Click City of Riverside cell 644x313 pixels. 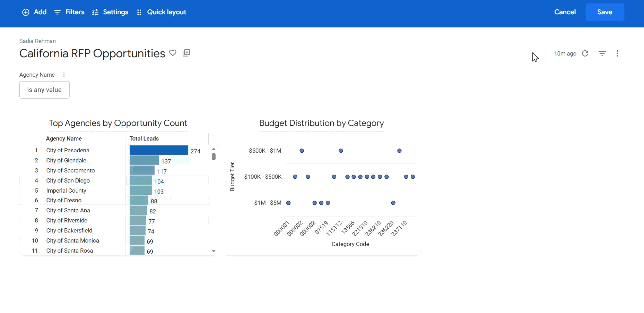67,220
